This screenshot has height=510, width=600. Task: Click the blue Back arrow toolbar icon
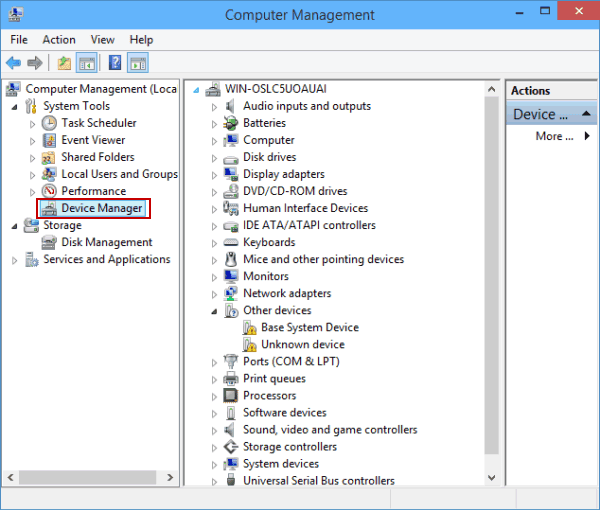[x=14, y=63]
